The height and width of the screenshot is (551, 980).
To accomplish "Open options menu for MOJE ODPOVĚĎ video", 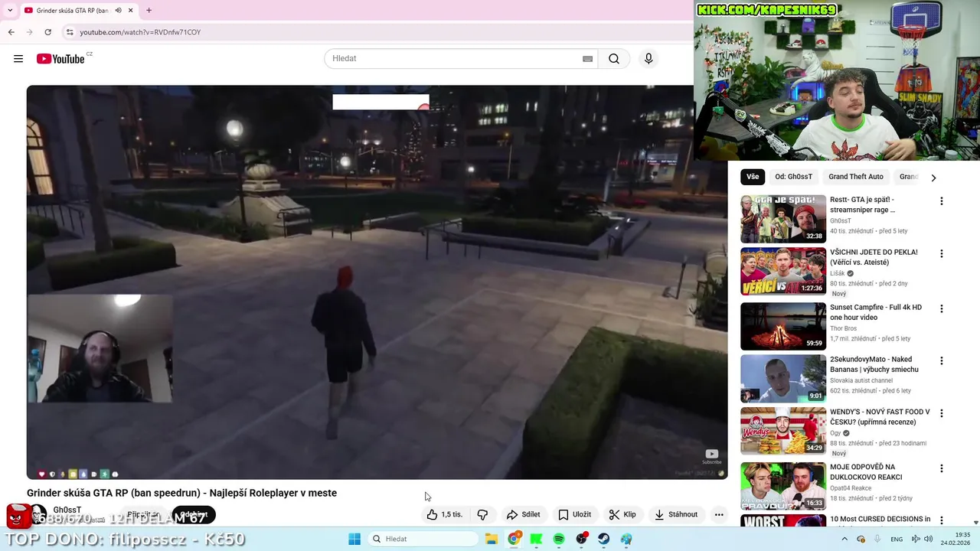I will (942, 468).
